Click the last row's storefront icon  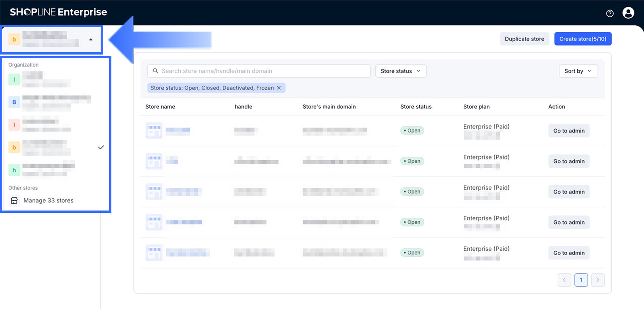154,253
